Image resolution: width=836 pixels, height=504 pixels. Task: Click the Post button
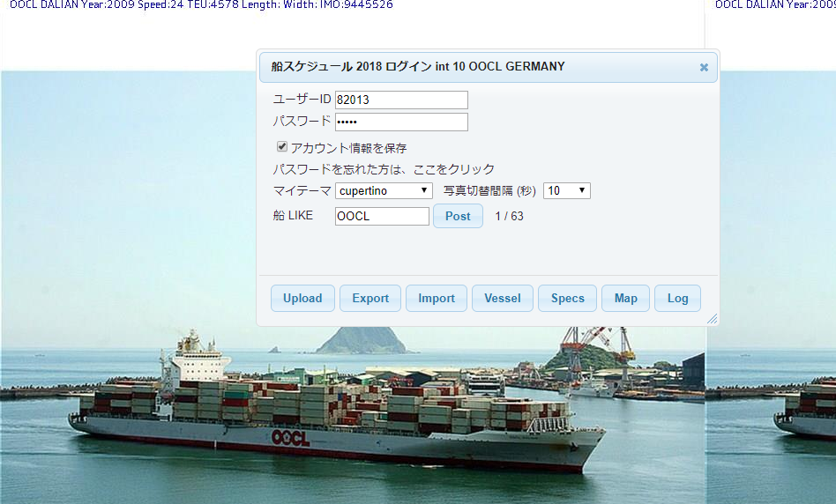(x=458, y=216)
